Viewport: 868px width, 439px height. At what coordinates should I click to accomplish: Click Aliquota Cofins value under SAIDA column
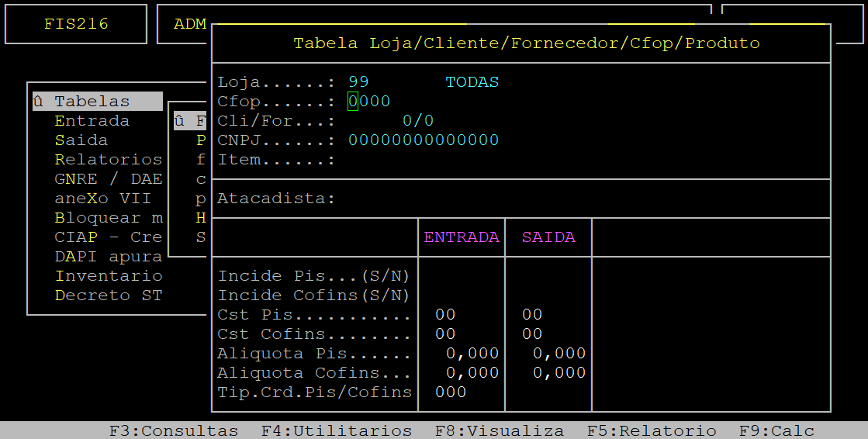click(559, 373)
